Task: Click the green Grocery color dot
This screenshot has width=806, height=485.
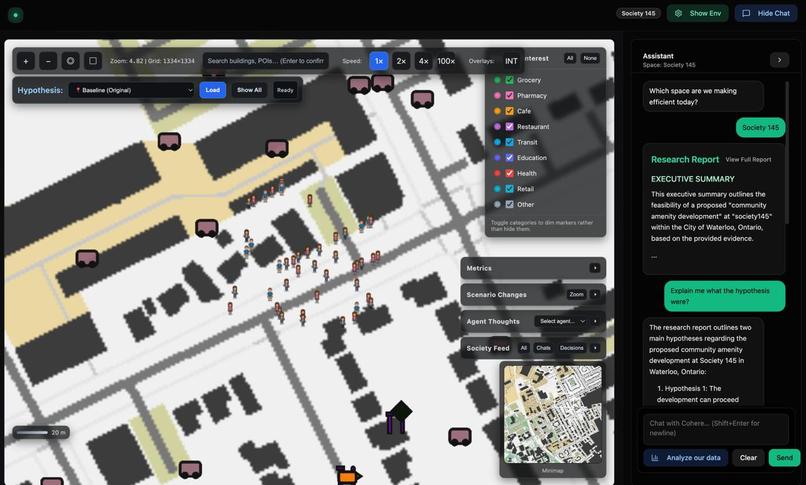Action: click(497, 80)
